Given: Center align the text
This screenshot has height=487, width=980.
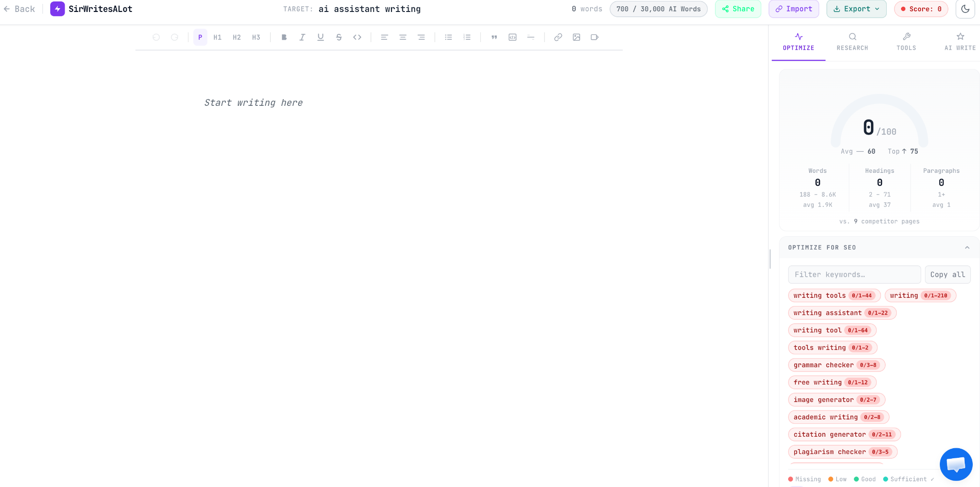Looking at the screenshot, I should [x=403, y=37].
